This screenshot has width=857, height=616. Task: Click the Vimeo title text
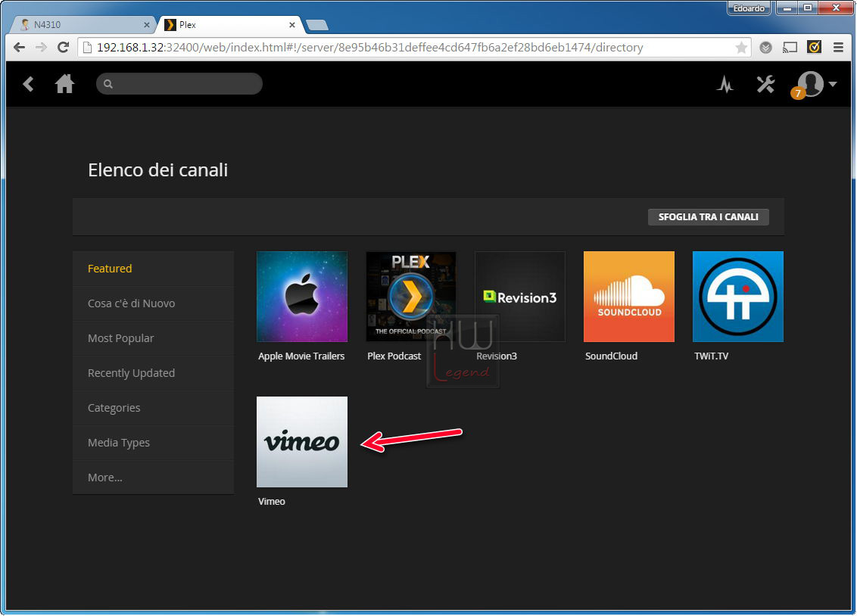(272, 501)
